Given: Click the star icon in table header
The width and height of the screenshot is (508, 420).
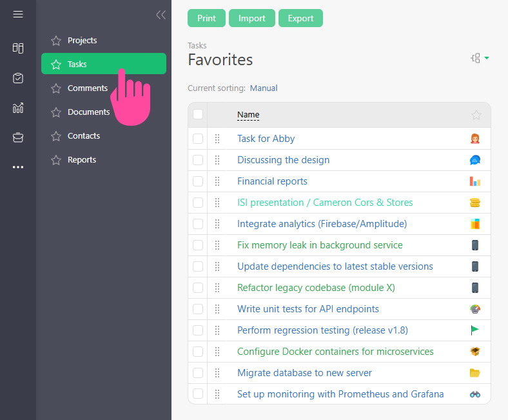Looking at the screenshot, I should pyautogui.click(x=476, y=115).
